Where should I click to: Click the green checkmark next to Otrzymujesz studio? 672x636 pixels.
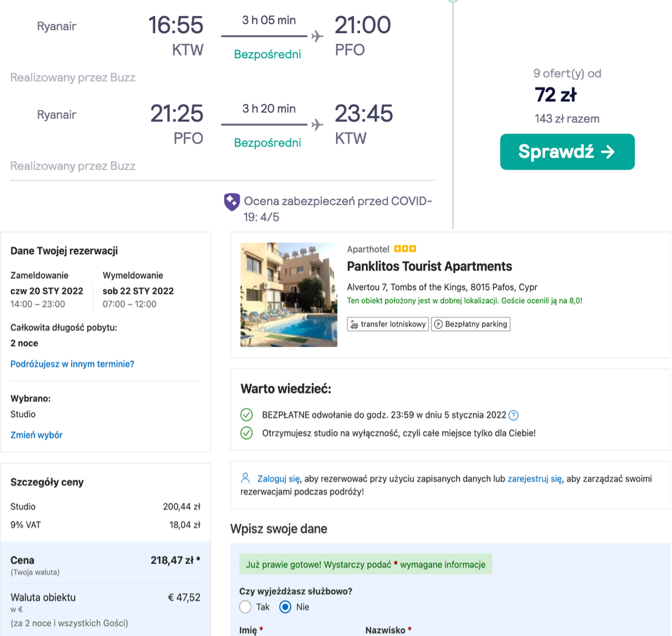point(246,433)
